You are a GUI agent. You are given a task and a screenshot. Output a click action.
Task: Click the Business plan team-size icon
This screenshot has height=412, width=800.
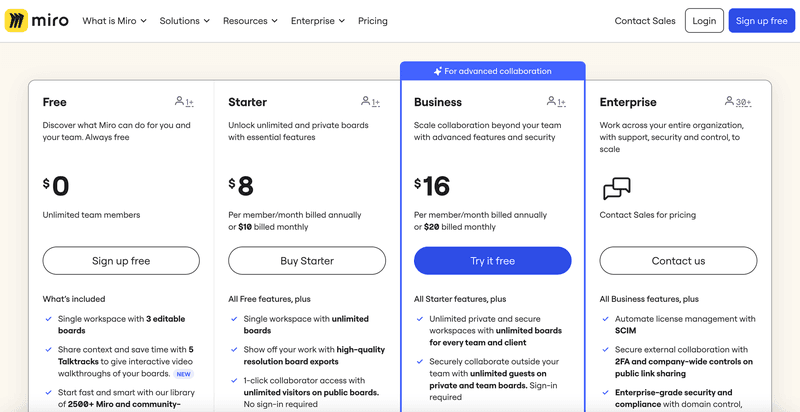pyautogui.click(x=556, y=102)
